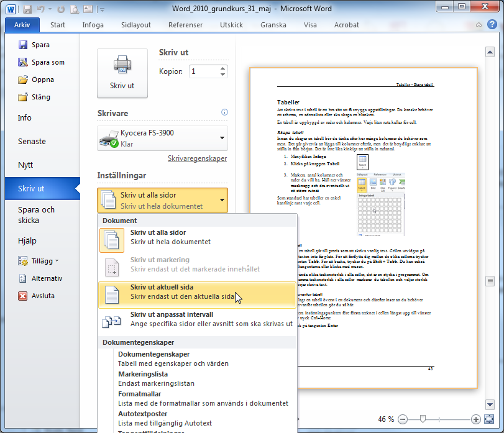Minimize the ribbon with the caret icon
The height and width of the screenshot is (433, 504).
(479, 25)
